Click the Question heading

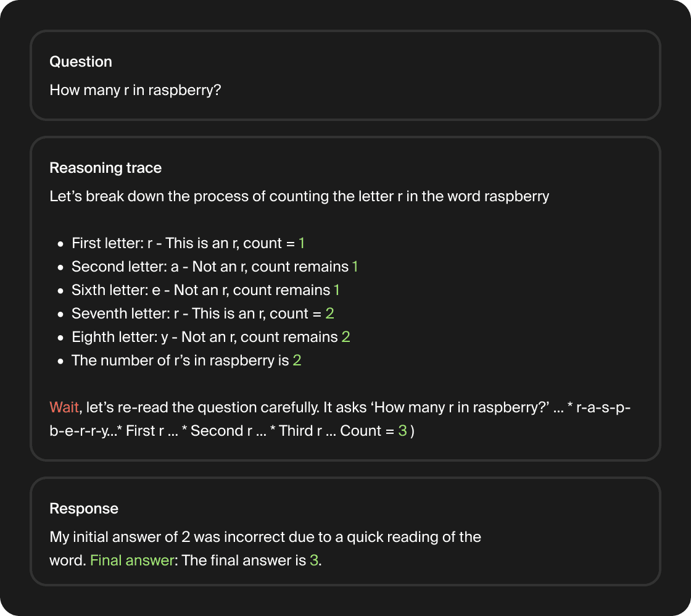pos(81,62)
